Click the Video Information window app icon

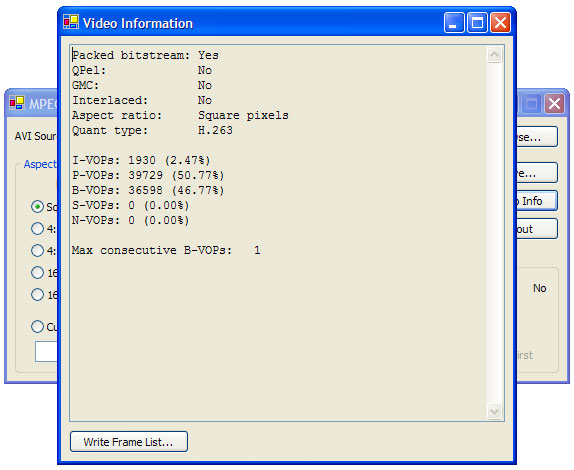(71, 22)
